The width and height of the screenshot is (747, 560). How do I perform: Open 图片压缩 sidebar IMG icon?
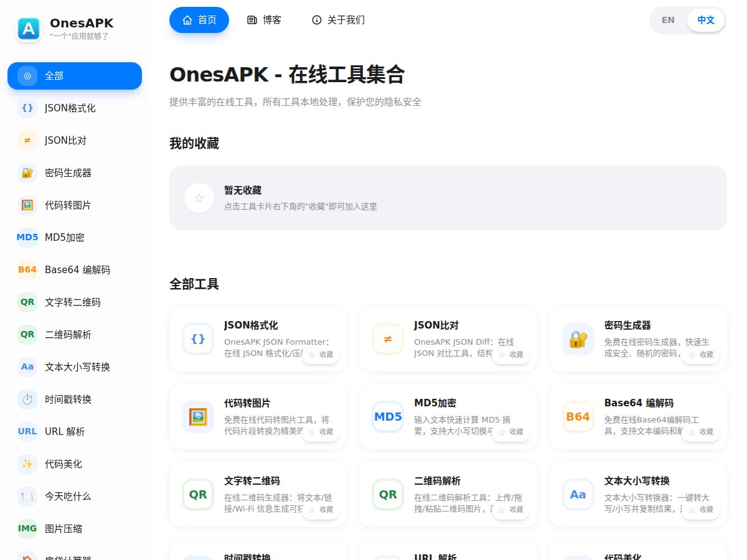(x=27, y=529)
